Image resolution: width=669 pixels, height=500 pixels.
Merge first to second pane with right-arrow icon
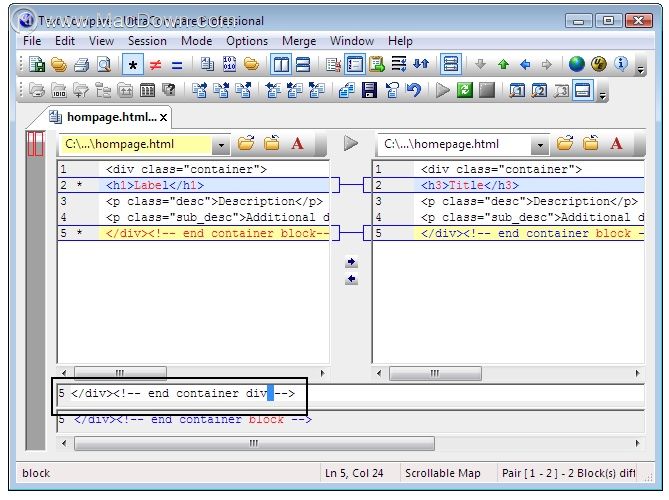pyautogui.click(x=199, y=90)
